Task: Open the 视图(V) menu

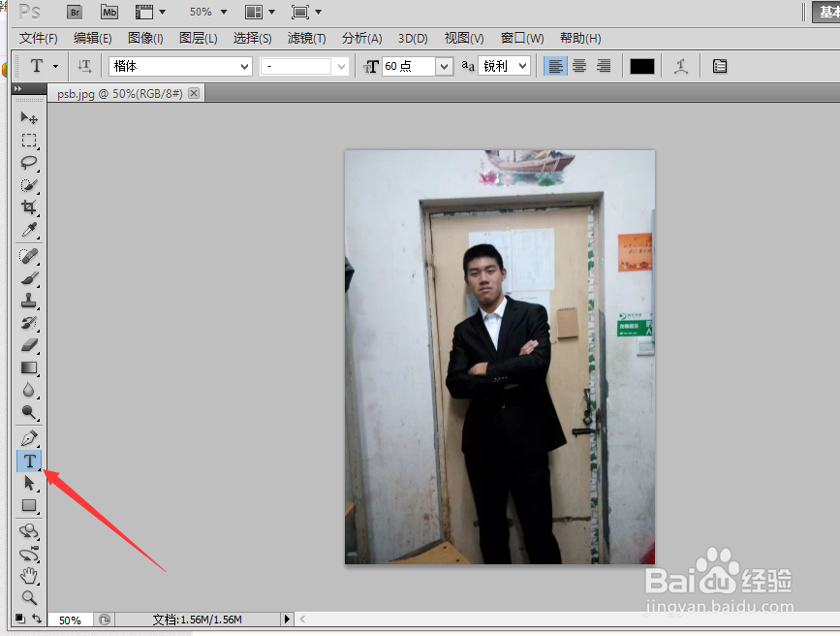Action: tap(464, 38)
